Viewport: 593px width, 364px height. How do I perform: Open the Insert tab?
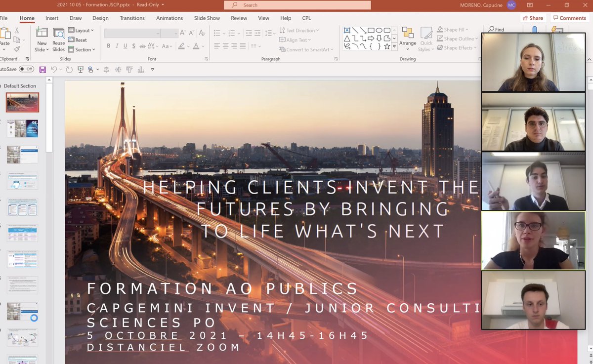[x=52, y=18]
